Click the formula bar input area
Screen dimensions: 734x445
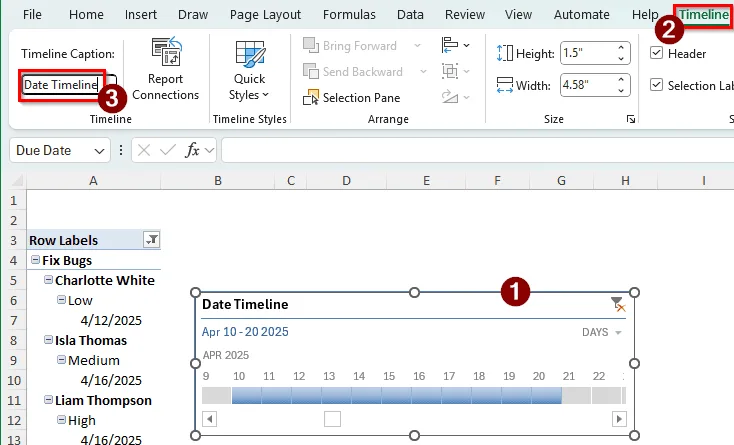[x=477, y=150]
